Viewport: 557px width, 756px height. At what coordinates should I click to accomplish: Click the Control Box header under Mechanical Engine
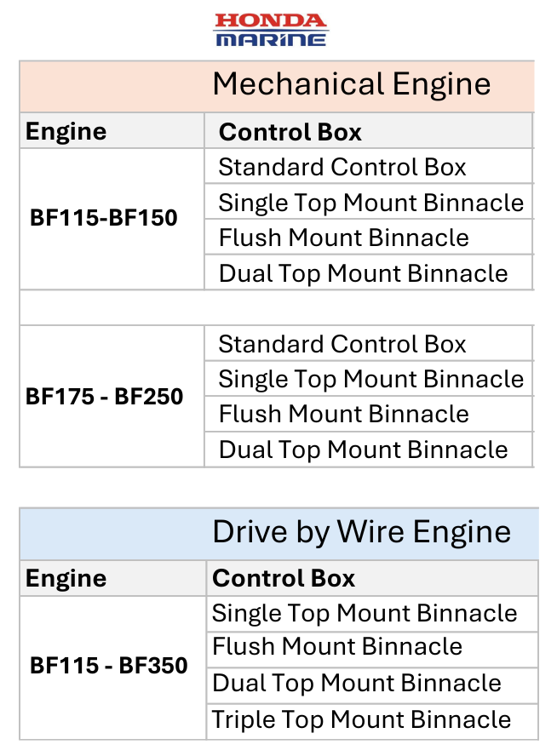290,132
